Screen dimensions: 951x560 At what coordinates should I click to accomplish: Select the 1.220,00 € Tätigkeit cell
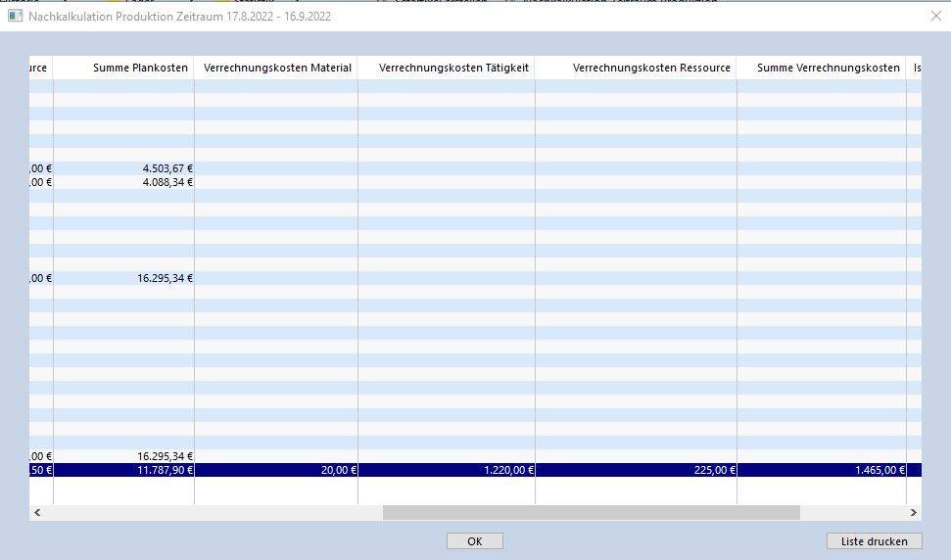click(x=447, y=470)
